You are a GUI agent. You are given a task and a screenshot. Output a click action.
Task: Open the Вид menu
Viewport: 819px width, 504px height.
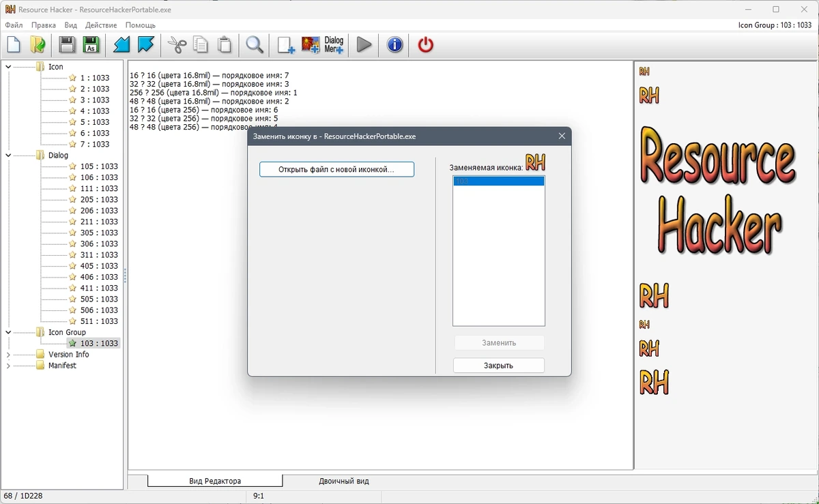tap(71, 25)
